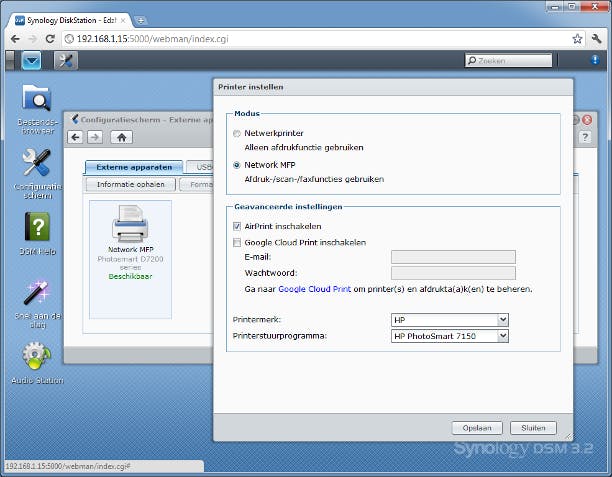Screen dimensions: 612x477
Task: Click the Informatie ophalen button
Action: pos(130,184)
